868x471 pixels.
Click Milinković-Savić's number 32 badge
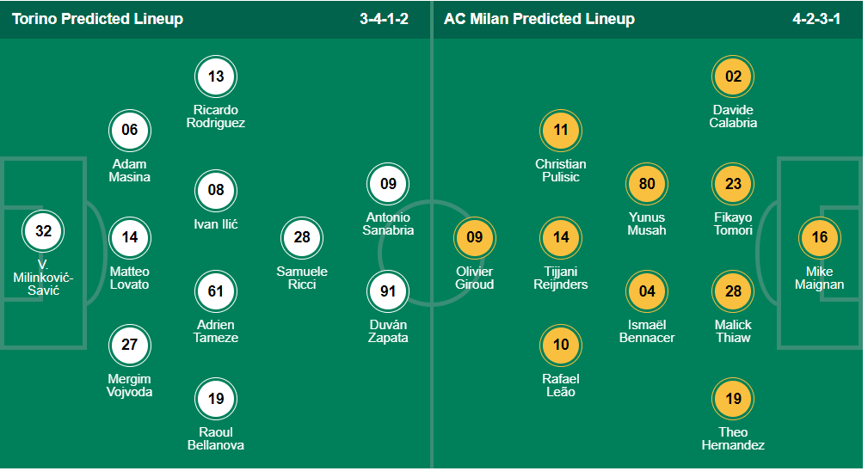(x=44, y=230)
